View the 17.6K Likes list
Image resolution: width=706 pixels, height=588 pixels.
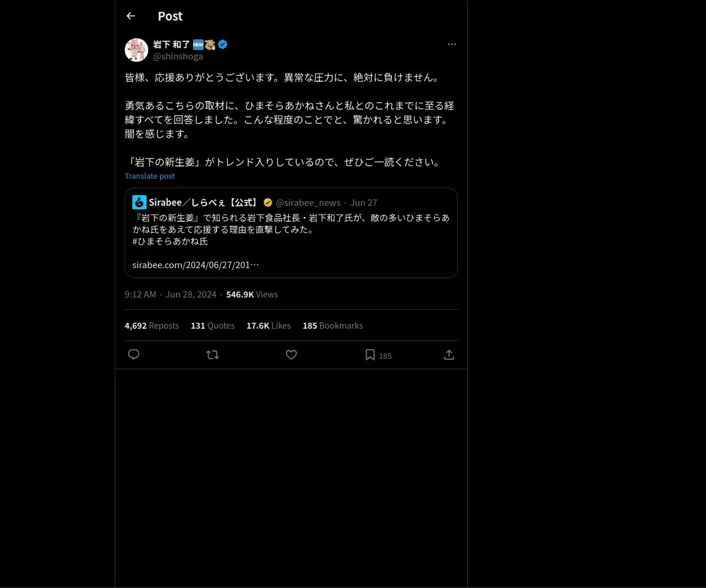pyautogui.click(x=268, y=325)
